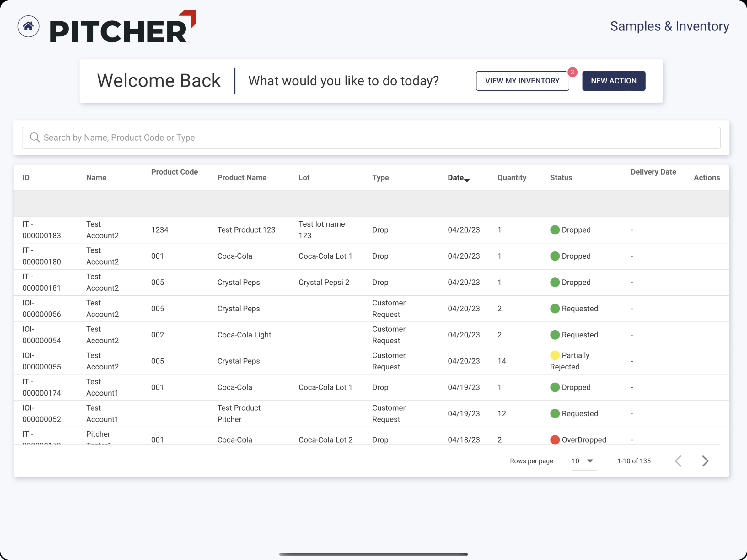The width and height of the screenshot is (747, 560).
Task: Click green Dropped dot for ITI-000000174
Action: [555, 387]
